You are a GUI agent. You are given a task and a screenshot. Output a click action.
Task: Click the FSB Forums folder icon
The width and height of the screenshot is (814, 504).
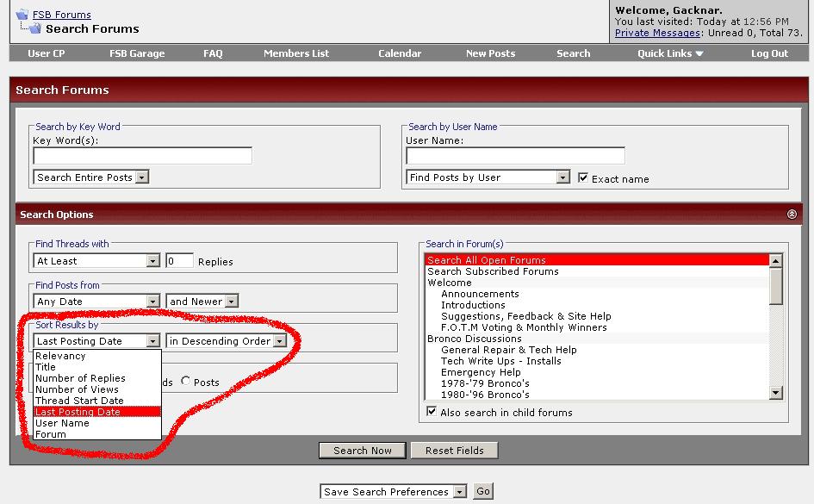22,15
